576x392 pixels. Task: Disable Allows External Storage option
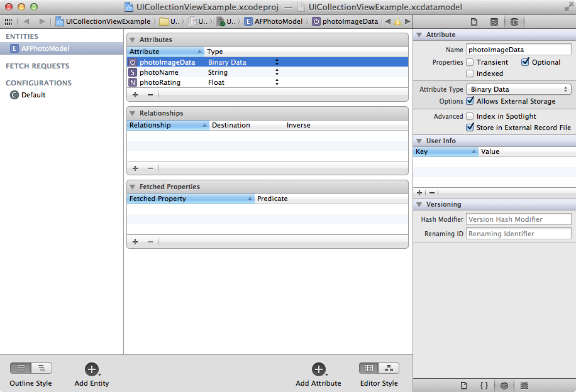[x=469, y=101]
